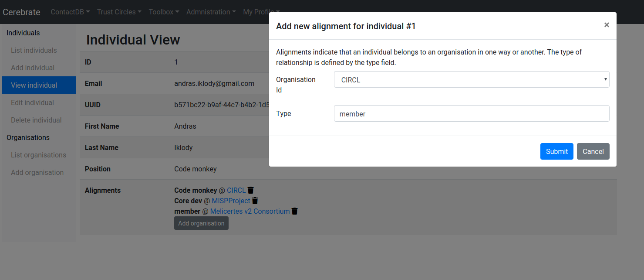The image size is (644, 280).
Task: Submit the new alignment
Action: [556, 151]
